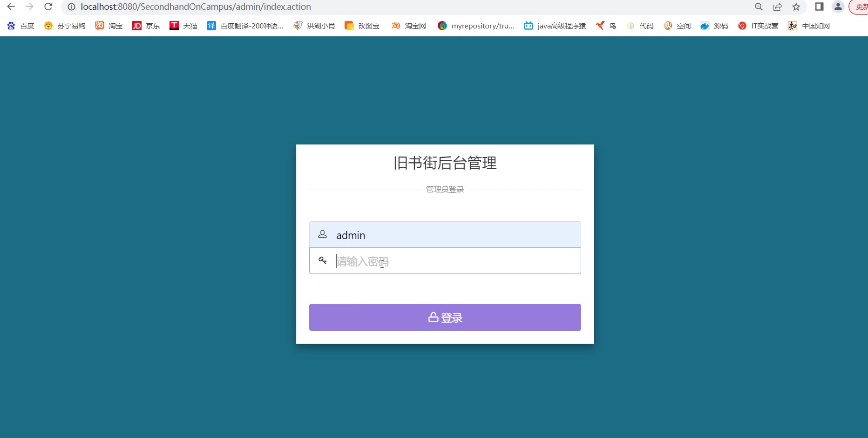Open the 淘宝网 bookmark
Image resolution: width=868 pixels, height=438 pixels.
pos(409,26)
